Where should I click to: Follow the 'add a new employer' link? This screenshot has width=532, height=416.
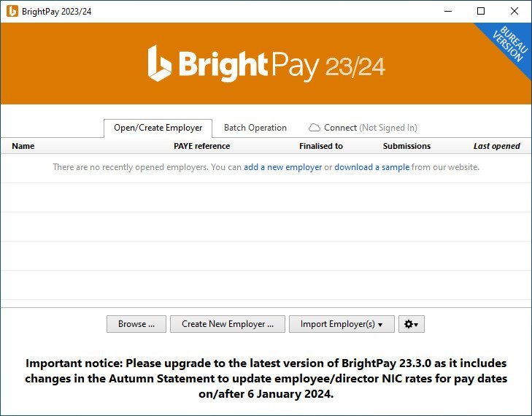click(x=282, y=167)
